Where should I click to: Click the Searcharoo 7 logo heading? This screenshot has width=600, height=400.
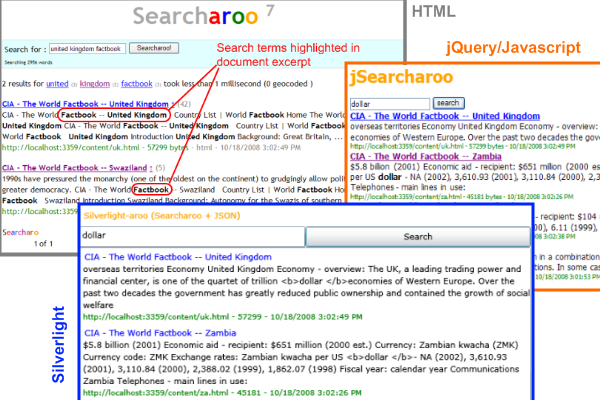point(203,16)
